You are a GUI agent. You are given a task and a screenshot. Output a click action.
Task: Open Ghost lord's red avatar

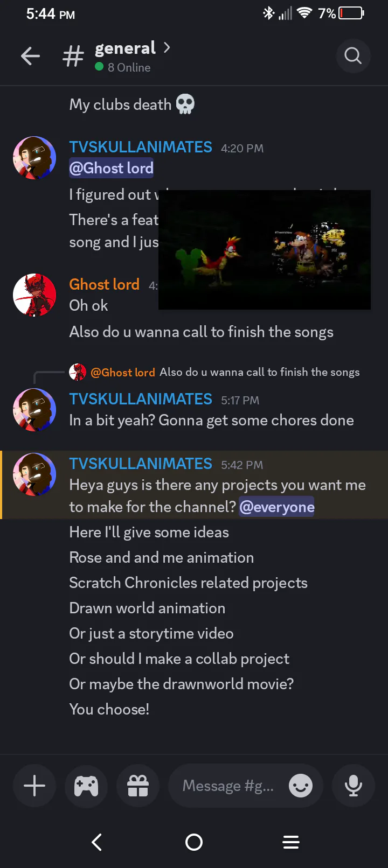coord(34,295)
